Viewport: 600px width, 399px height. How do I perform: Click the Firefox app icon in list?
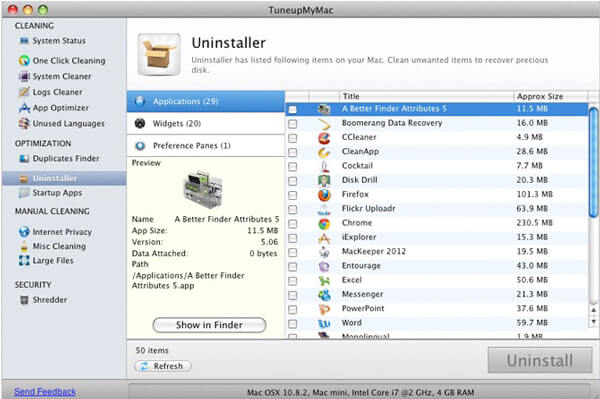(324, 195)
